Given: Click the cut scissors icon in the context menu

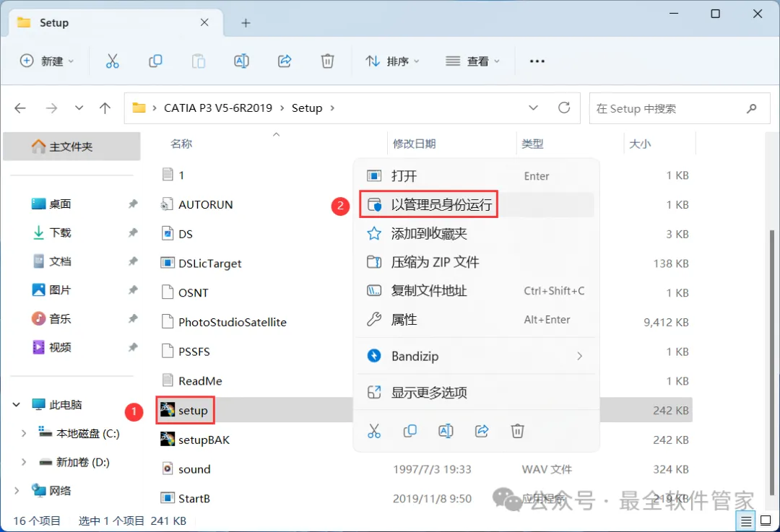Looking at the screenshot, I should click(374, 431).
